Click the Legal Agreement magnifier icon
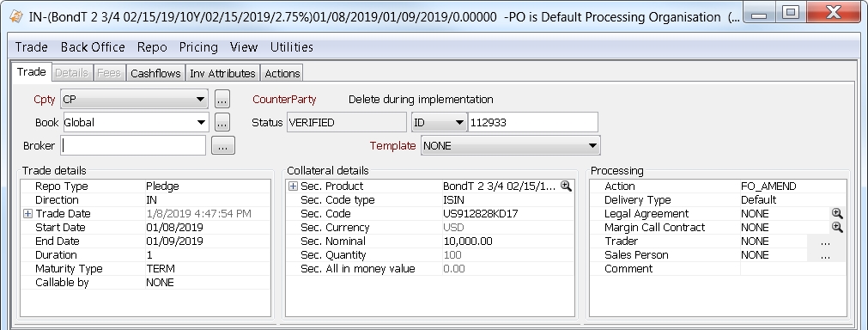868x330 pixels. tap(837, 214)
